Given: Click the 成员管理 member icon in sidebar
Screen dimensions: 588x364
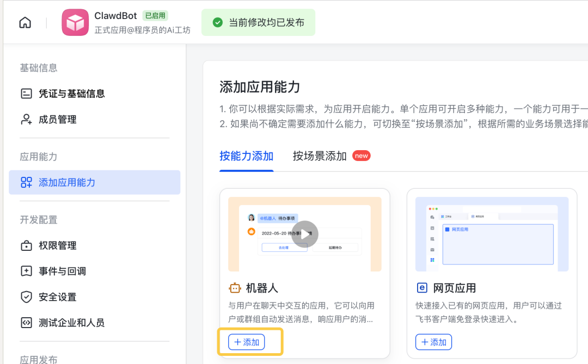Looking at the screenshot, I should click(26, 119).
